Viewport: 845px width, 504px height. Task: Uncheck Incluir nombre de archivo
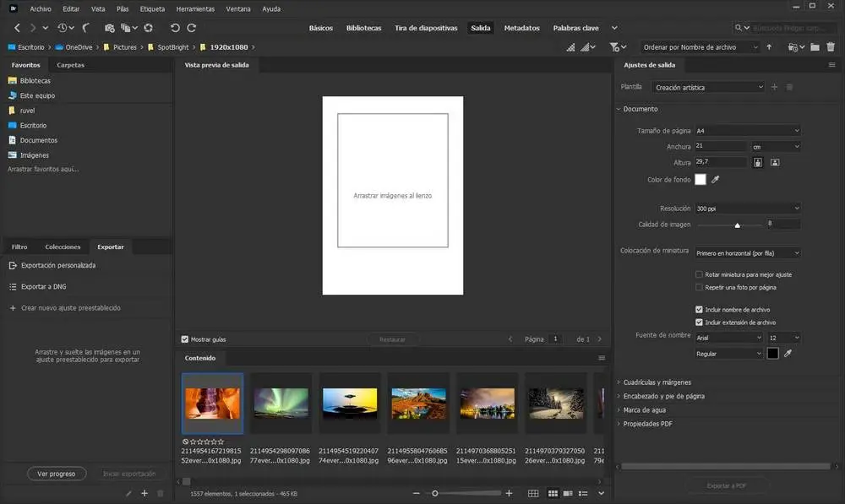pyautogui.click(x=699, y=310)
